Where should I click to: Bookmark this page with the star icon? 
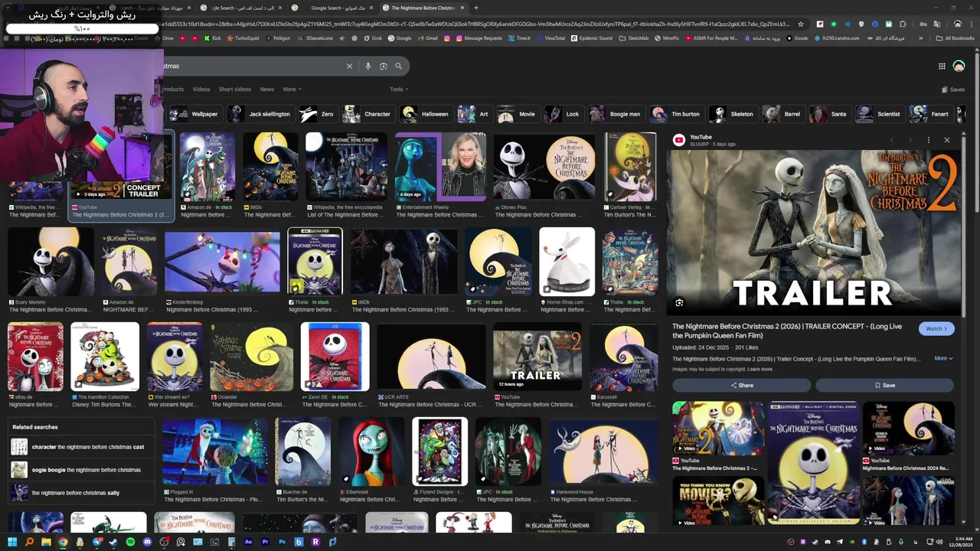coord(801,24)
